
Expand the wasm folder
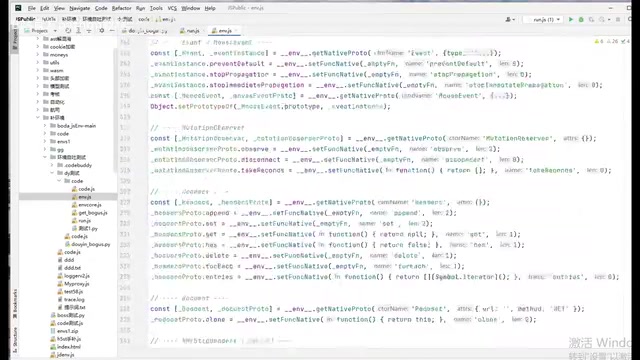pyautogui.click(x=38, y=70)
